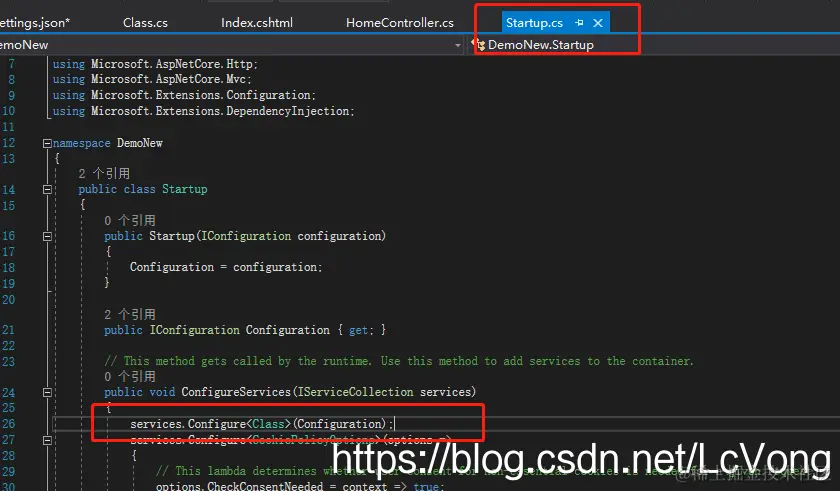Click 'using Microsoft.AspNetCore.Http;' on line 7
Screen dimensions: 840x491
point(155,64)
